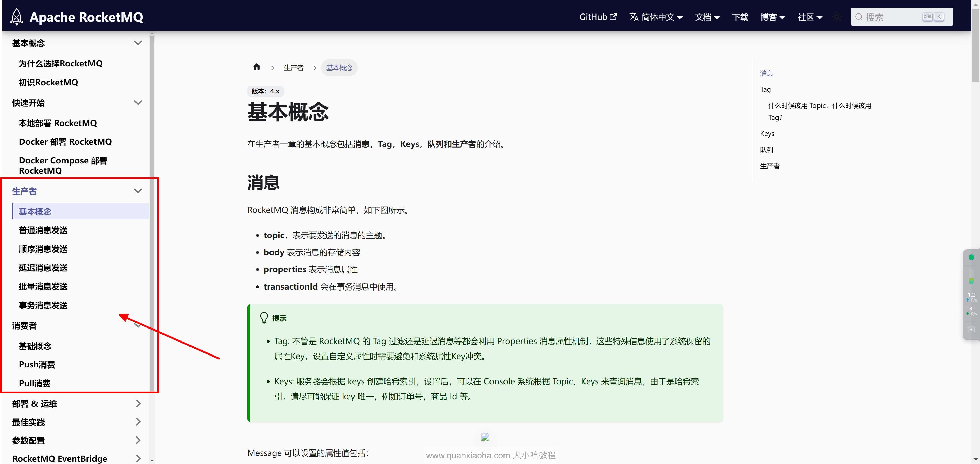
Task: Click the GitHub external link icon
Action: [613, 17]
